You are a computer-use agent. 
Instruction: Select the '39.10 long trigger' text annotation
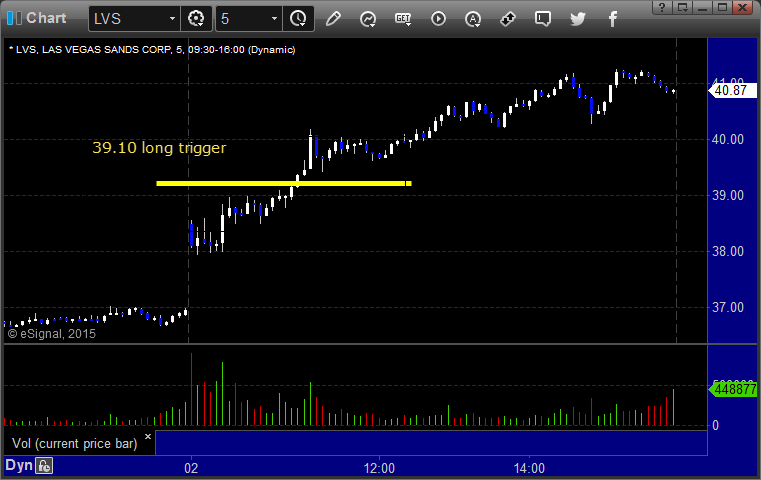pos(159,148)
